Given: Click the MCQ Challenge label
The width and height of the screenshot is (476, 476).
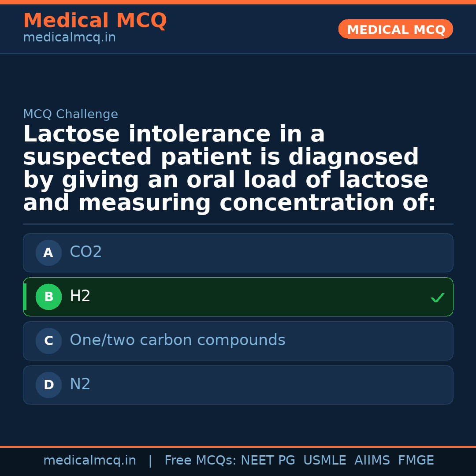Looking at the screenshot, I should click(71, 115).
